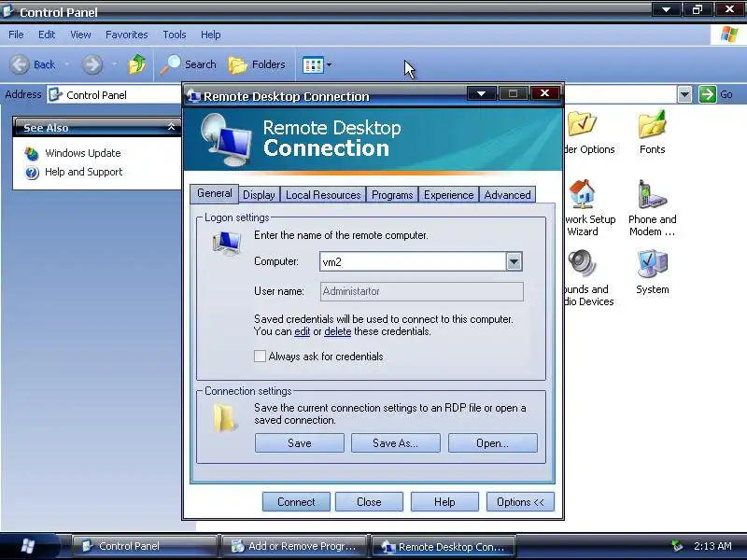Open Network Setup Wizard icon

tap(590, 208)
